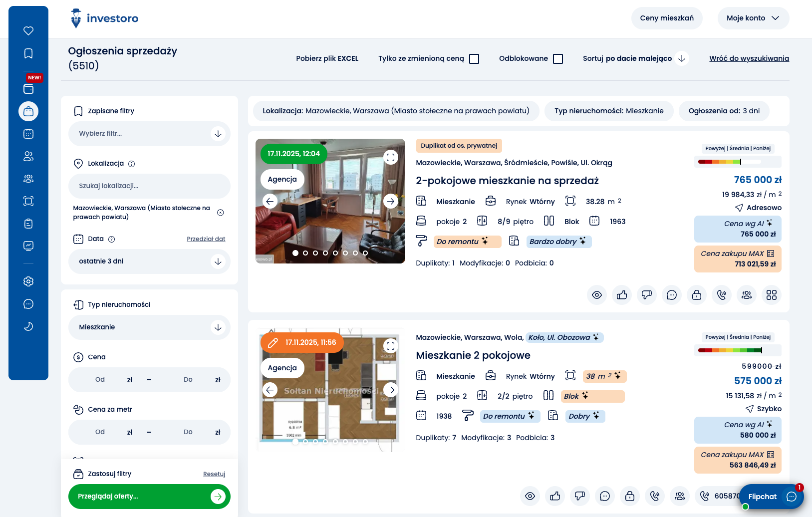Viewport: 812px width, 517px height.
Task: Open 'Ceny mieszkań' in top navigation
Action: [666, 18]
